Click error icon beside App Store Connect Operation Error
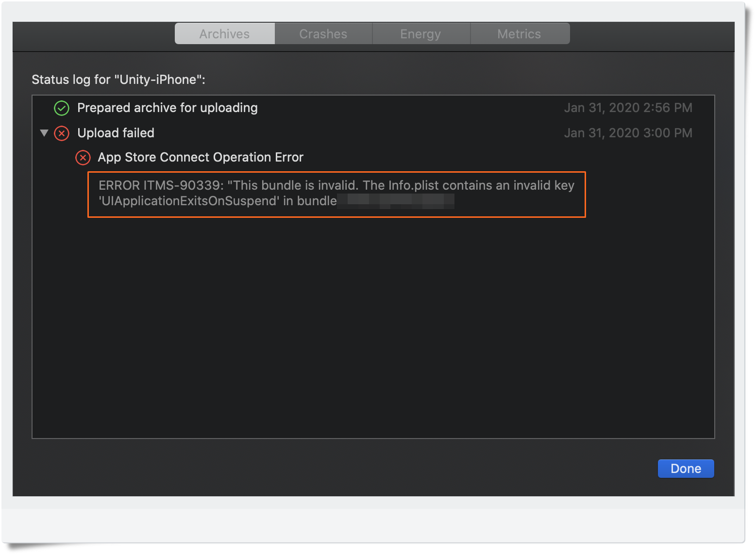 pyautogui.click(x=83, y=158)
